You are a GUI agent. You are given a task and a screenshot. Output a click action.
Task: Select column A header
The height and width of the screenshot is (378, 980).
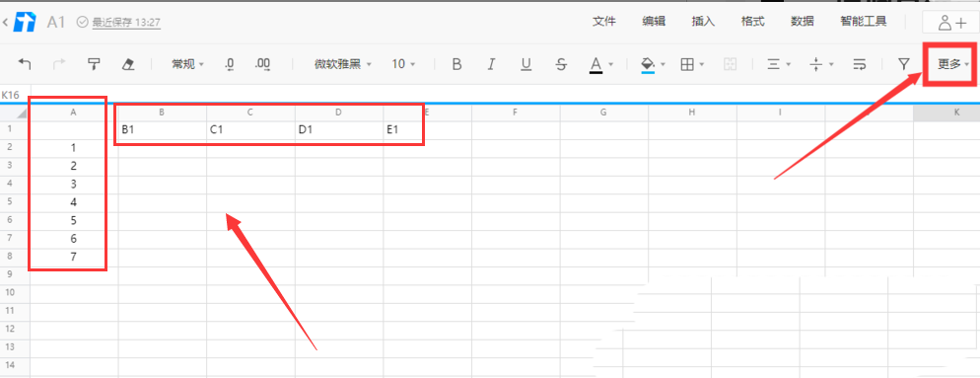pyautogui.click(x=74, y=113)
